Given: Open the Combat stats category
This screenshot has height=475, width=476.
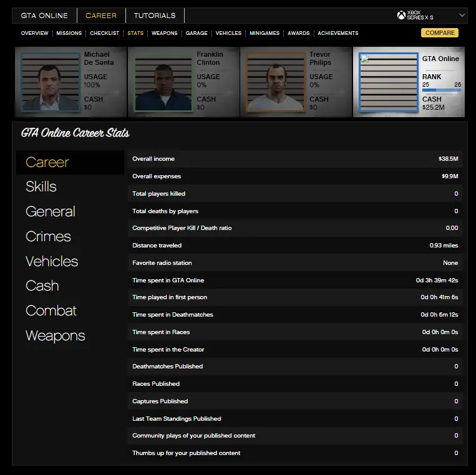Looking at the screenshot, I should (51, 311).
